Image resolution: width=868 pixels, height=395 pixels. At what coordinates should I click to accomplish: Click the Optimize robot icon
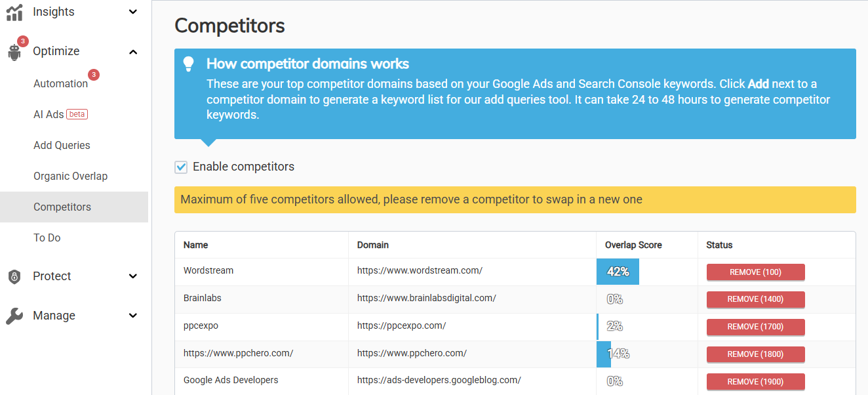pos(14,52)
